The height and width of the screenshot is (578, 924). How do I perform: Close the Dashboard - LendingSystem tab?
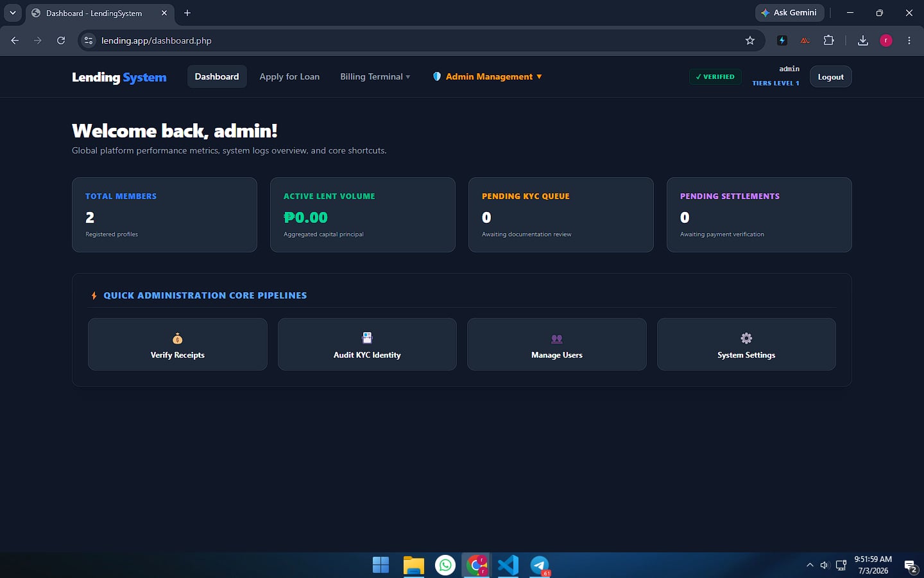[x=164, y=13]
